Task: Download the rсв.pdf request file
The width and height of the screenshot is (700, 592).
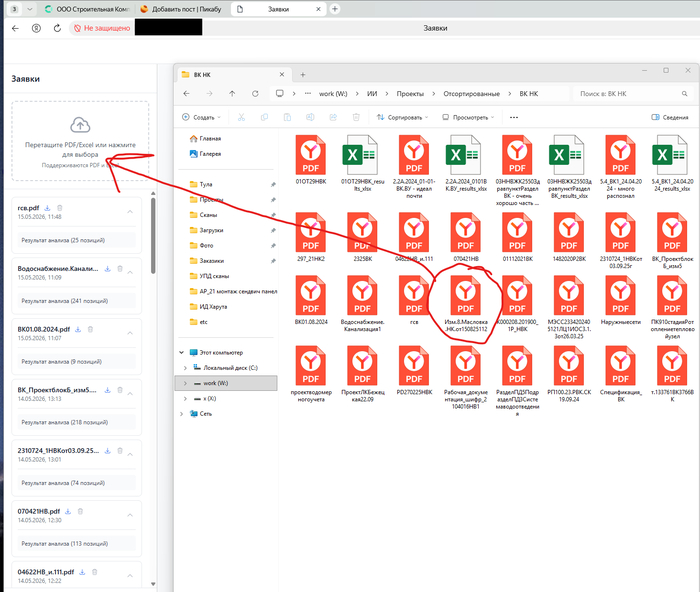Action: pos(47,208)
